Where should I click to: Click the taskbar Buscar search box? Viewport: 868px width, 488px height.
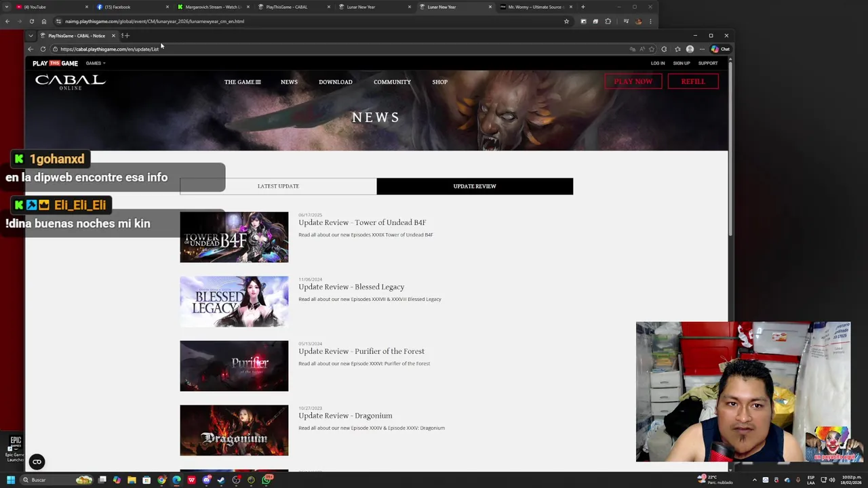[x=56, y=480]
